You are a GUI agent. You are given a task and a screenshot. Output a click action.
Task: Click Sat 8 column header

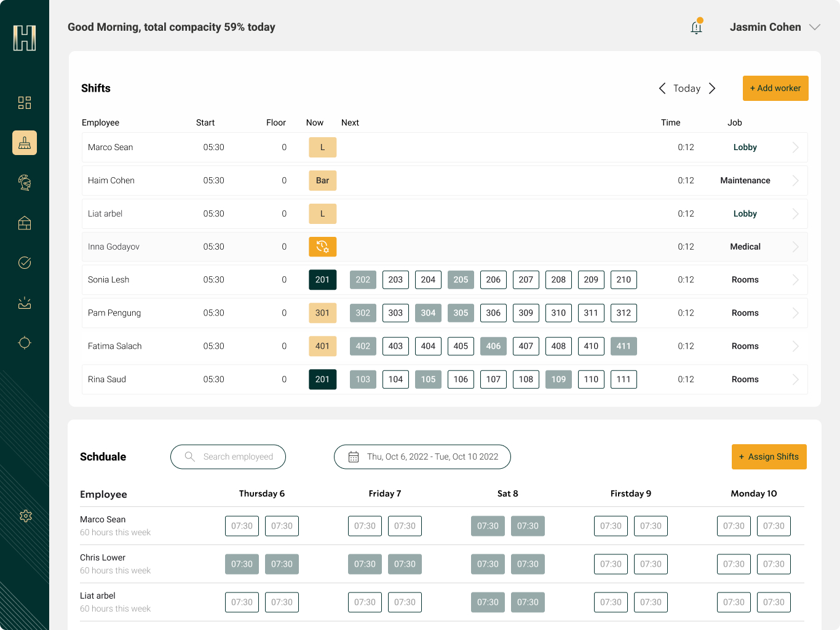508,493
